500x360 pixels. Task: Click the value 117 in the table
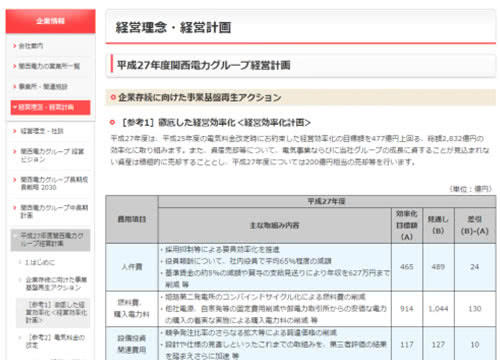(x=407, y=344)
